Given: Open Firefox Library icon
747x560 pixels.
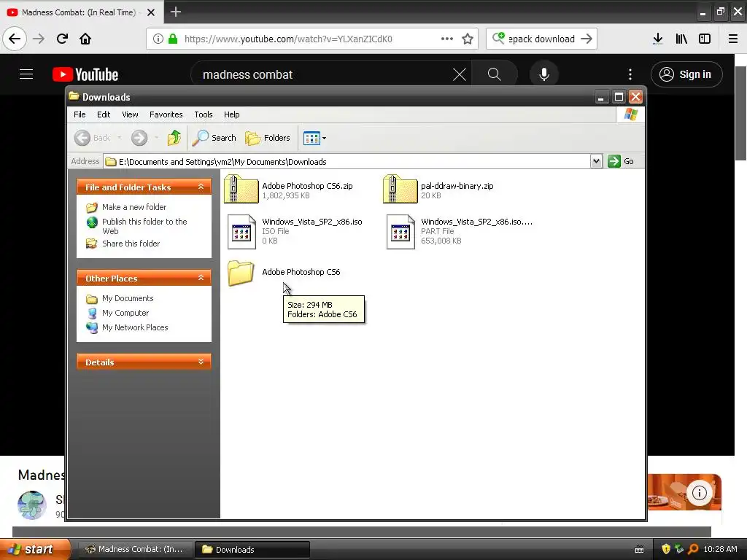Looking at the screenshot, I should [x=681, y=39].
